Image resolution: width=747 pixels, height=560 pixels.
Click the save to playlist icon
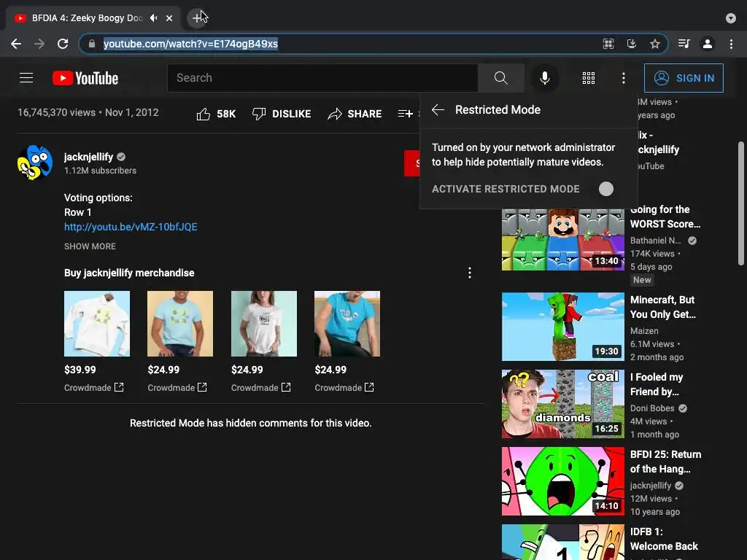406,113
